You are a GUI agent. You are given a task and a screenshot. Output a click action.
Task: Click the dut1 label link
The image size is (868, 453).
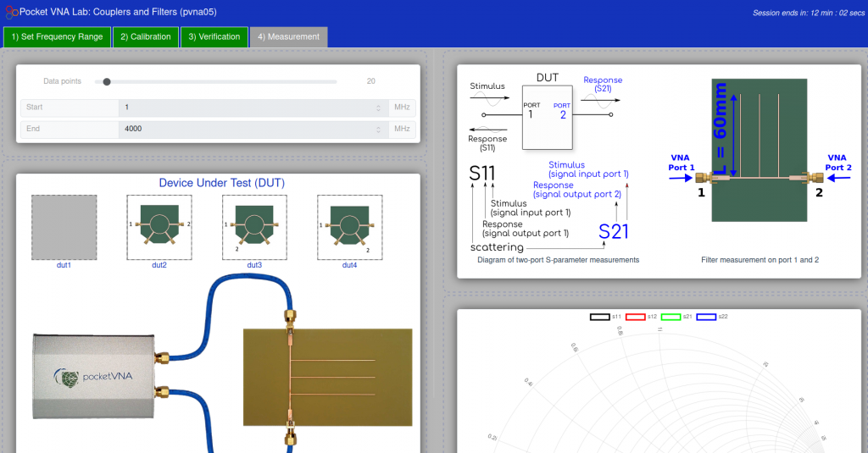(64, 265)
